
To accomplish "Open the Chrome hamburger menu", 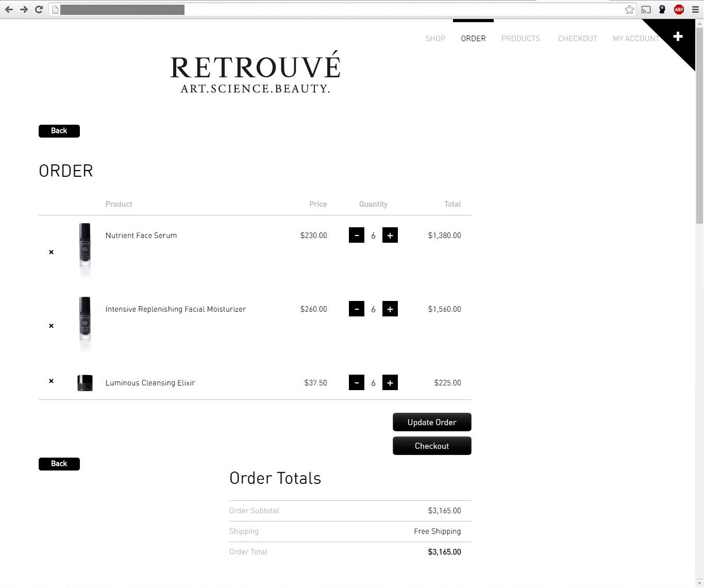I will pyautogui.click(x=695, y=9).
